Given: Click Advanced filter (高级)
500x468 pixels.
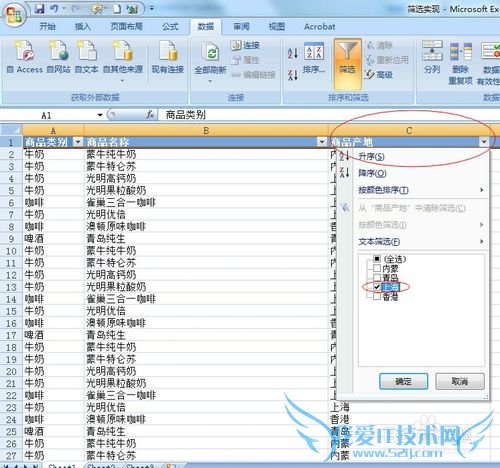Looking at the screenshot, I should [379, 75].
